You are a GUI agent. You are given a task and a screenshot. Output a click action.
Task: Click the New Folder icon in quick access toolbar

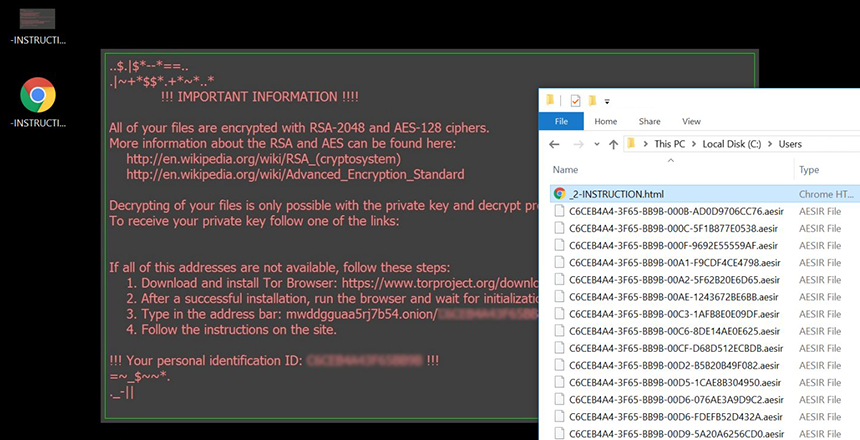point(592,100)
